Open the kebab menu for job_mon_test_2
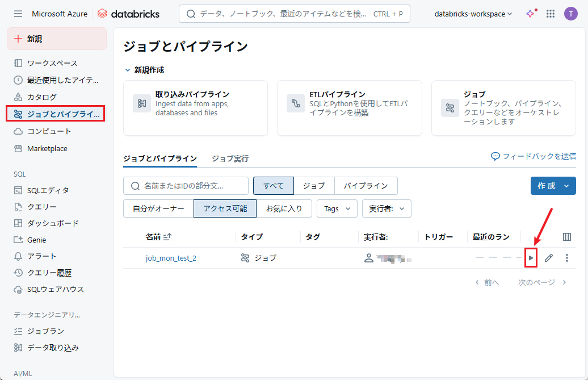Image resolution: width=588 pixels, height=380 pixels. (x=566, y=258)
